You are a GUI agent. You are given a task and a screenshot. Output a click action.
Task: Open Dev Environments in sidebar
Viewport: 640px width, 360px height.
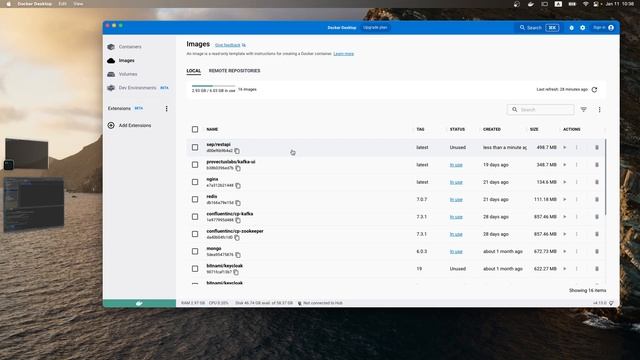coord(138,88)
